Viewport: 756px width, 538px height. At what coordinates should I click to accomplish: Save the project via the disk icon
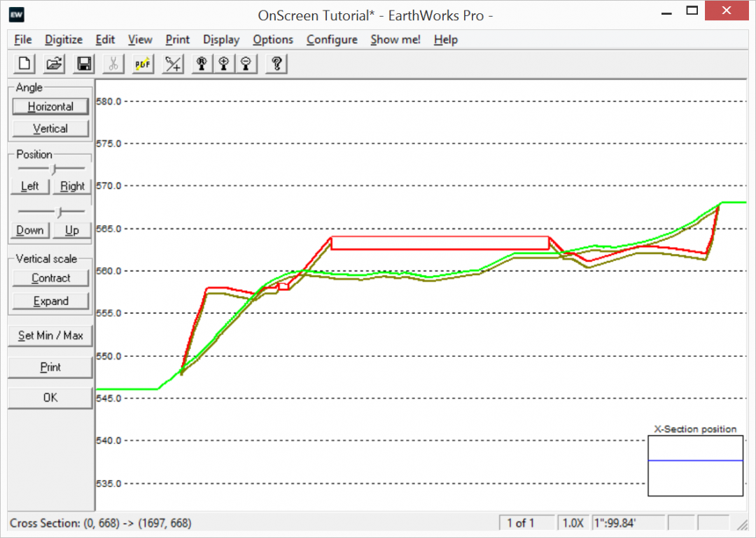click(x=83, y=64)
